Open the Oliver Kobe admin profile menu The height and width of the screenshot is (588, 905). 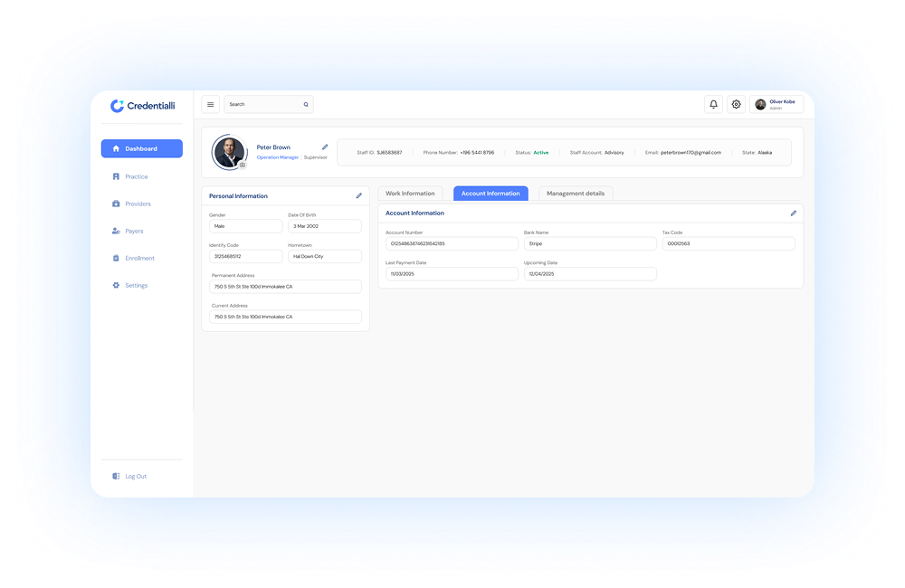(776, 104)
